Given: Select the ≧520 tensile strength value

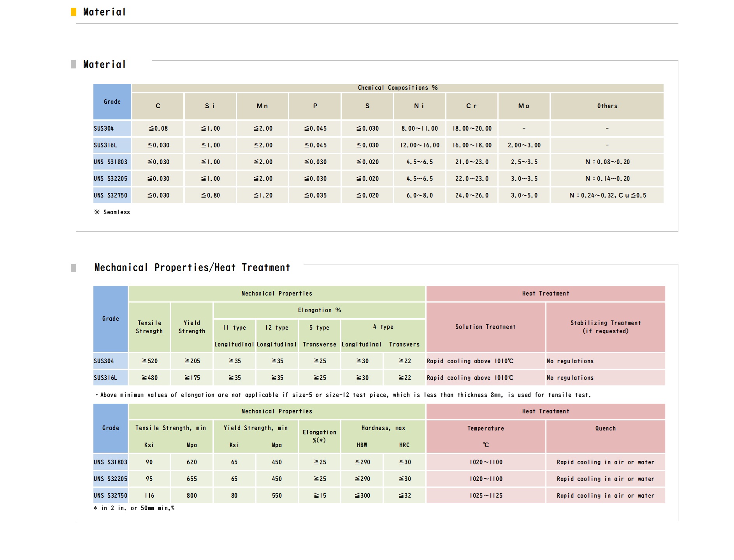Looking at the screenshot, I should [149, 361].
